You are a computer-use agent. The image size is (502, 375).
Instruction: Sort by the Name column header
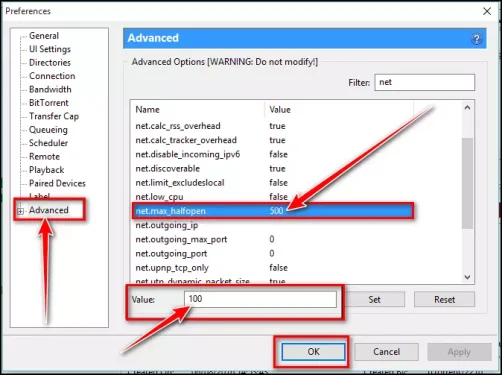[198, 110]
